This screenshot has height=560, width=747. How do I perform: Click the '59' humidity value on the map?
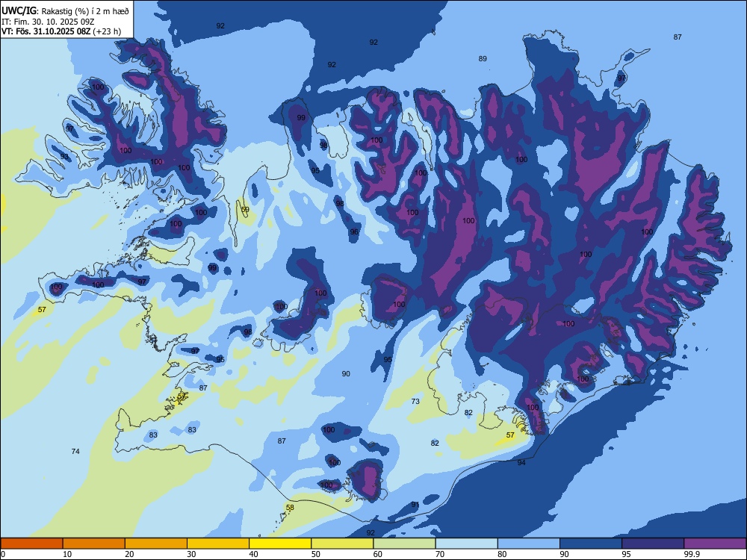coord(245,210)
